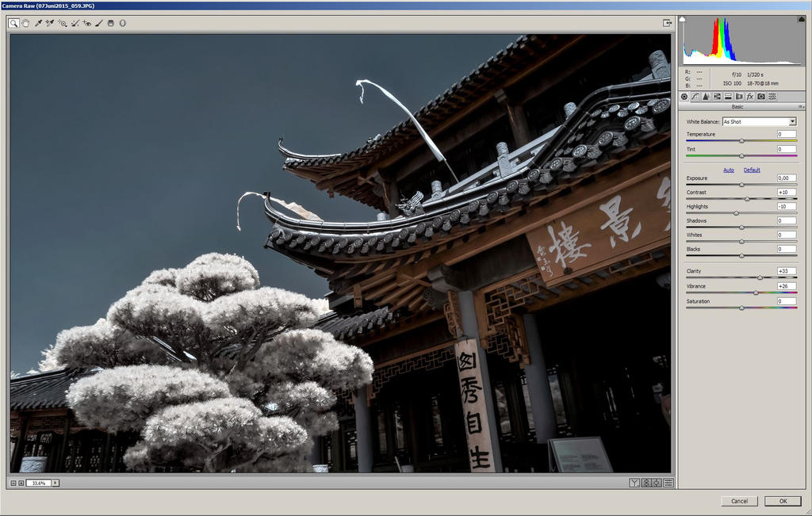
Task: Click the Auto adjustment link
Action: (727, 170)
